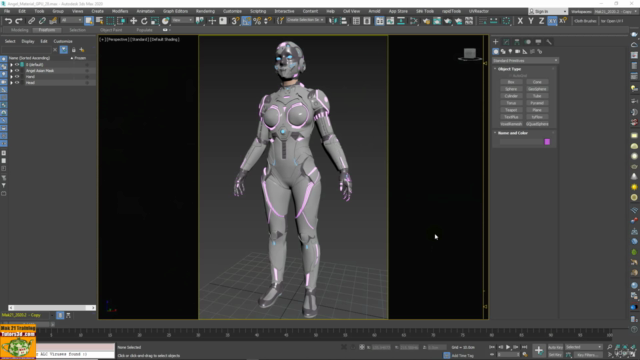
Task: Select the Geometry category icon
Action: point(496,51)
